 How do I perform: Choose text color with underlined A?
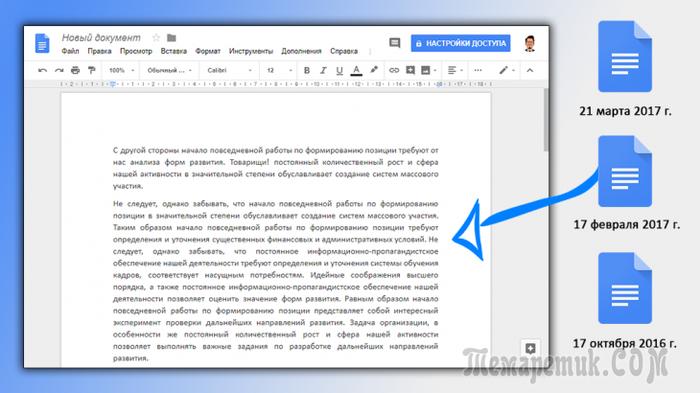[x=356, y=71]
